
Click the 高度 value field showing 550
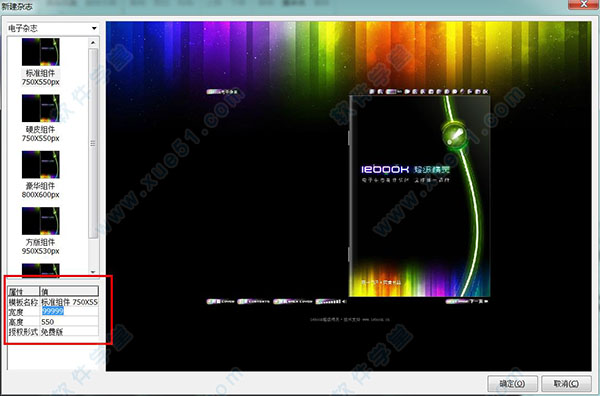[x=69, y=321]
